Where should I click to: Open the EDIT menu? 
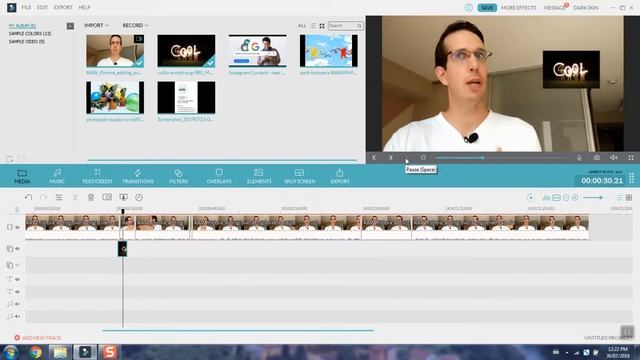click(x=42, y=7)
